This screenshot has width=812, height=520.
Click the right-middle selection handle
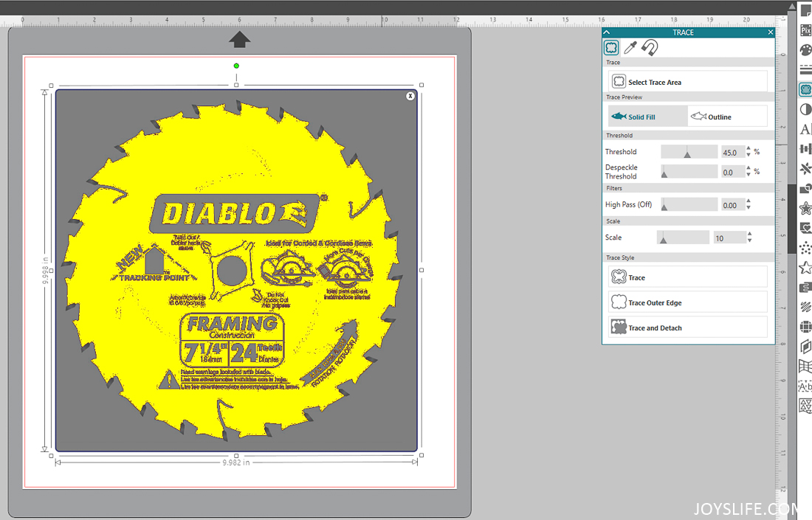click(422, 270)
